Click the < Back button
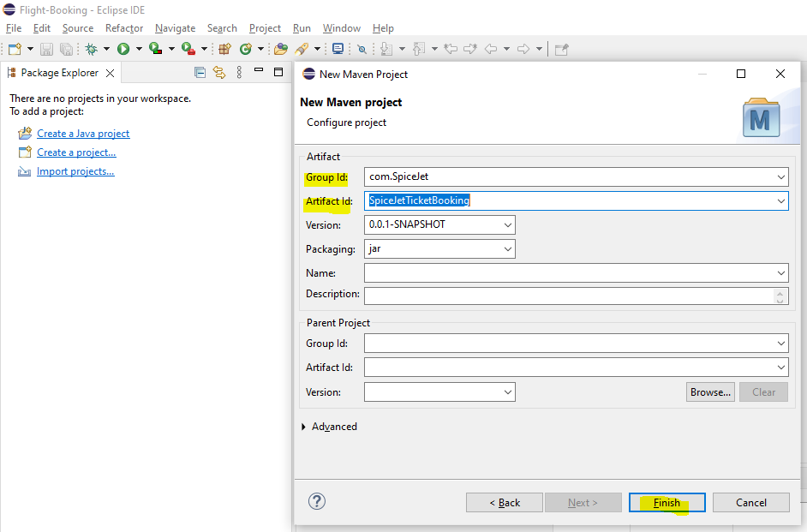Image resolution: width=807 pixels, height=532 pixels. click(x=505, y=503)
